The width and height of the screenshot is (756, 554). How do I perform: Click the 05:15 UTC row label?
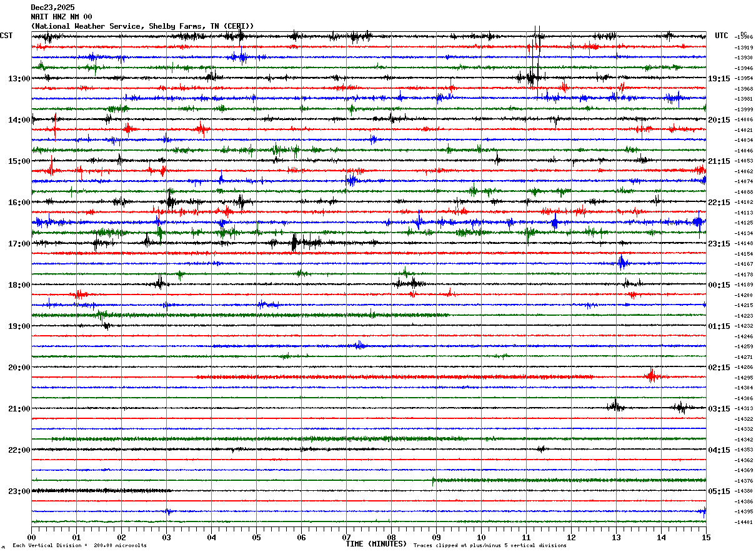[x=719, y=491]
